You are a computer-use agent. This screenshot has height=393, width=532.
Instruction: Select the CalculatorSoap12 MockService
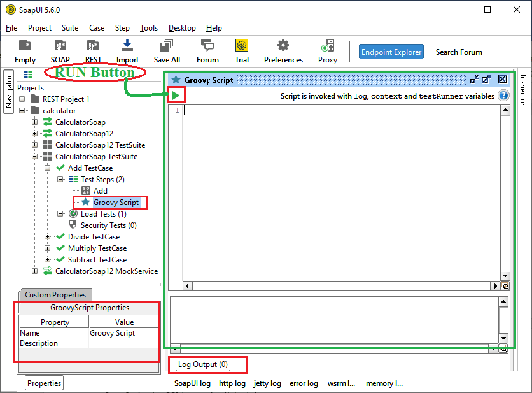pos(106,271)
